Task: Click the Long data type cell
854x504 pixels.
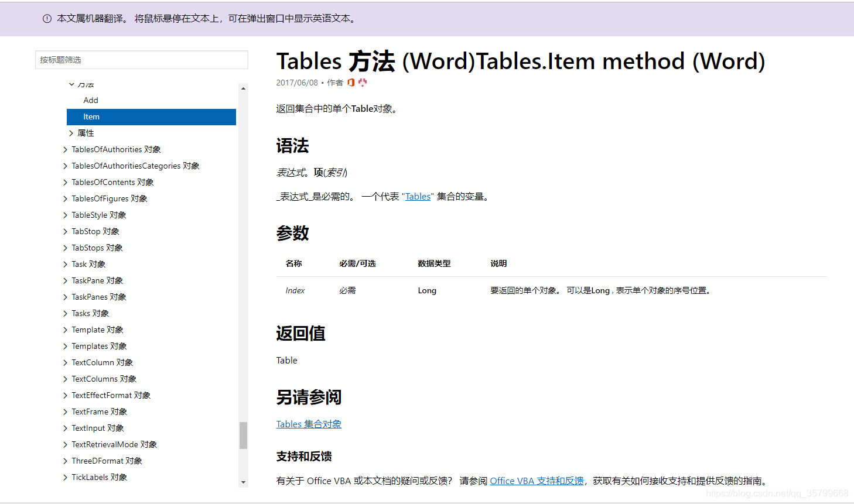Action: click(x=427, y=290)
